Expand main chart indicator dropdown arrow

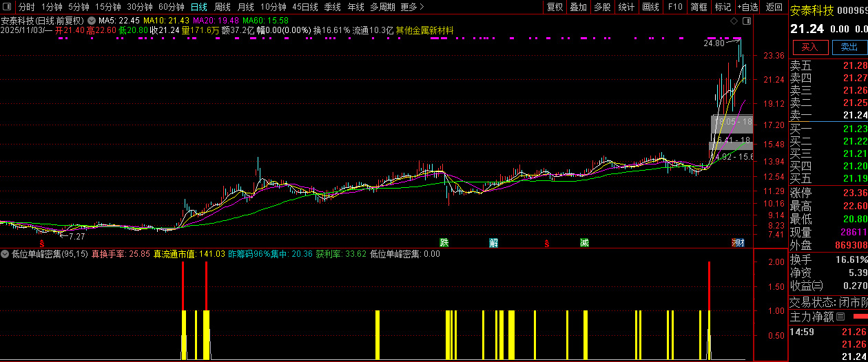point(92,21)
